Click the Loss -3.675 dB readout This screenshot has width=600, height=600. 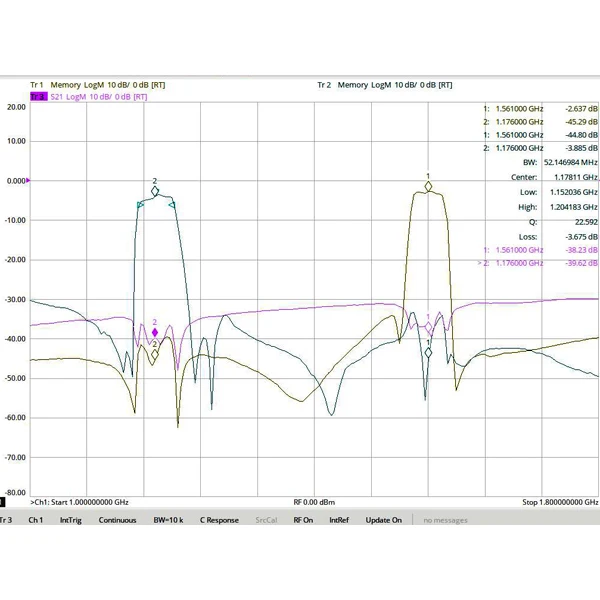[558, 237]
